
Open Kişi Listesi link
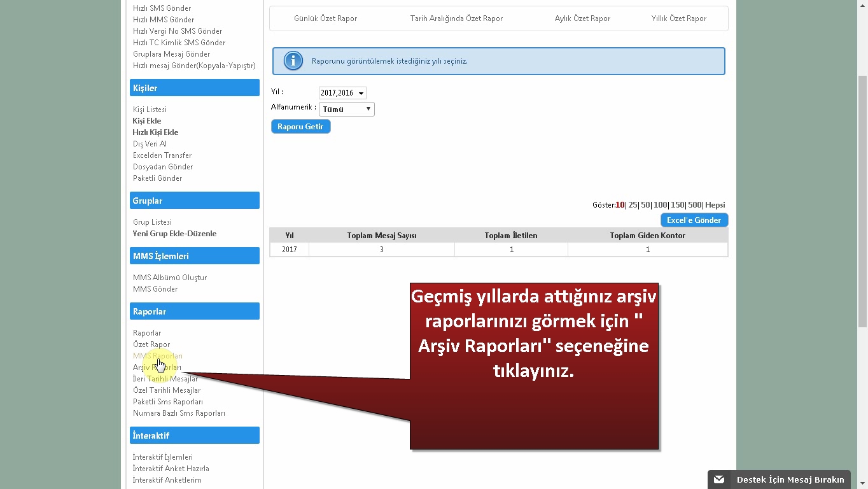[x=150, y=110]
